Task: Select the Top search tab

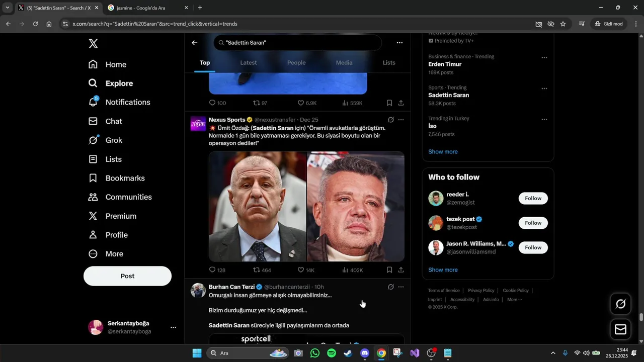Action: click(205, 63)
